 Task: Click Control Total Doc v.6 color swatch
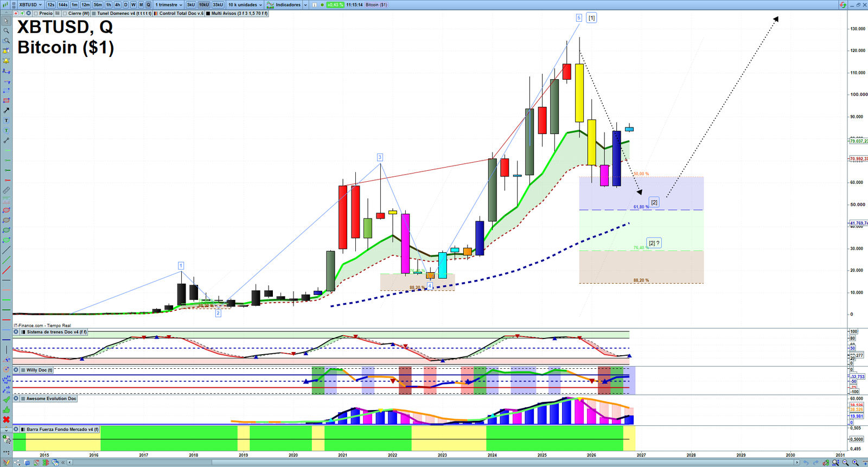(x=156, y=14)
